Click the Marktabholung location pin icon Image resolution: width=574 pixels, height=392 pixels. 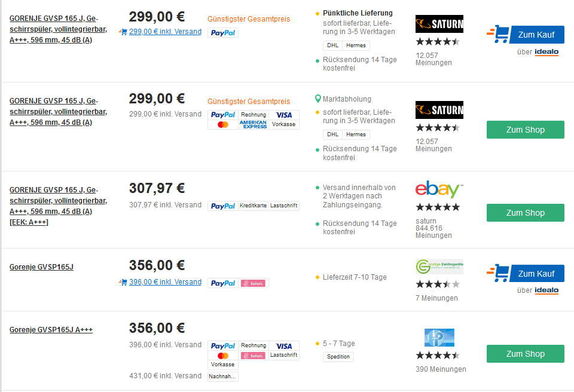pos(318,99)
